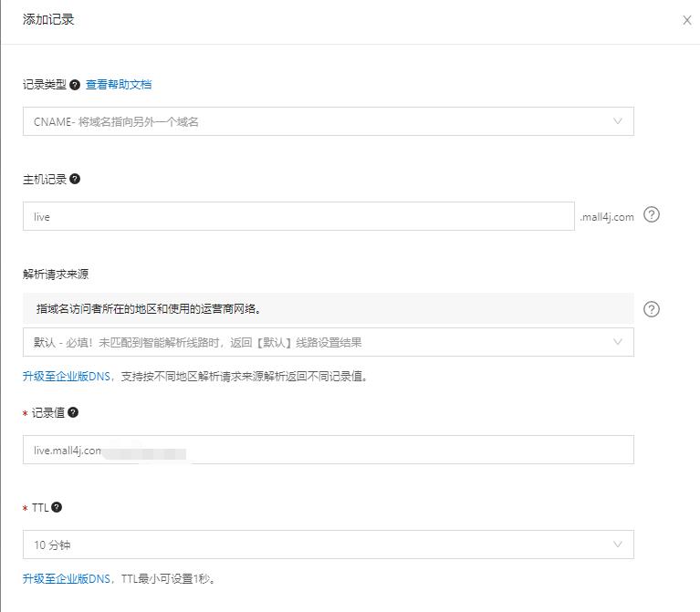Click the 记录类型 field label
The width and height of the screenshot is (700, 612).
pyautogui.click(x=44, y=85)
